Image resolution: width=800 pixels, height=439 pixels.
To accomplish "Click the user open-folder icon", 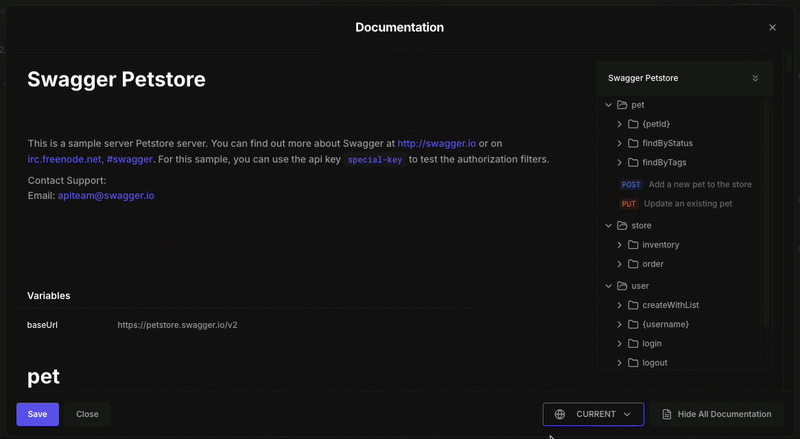I will 622,286.
